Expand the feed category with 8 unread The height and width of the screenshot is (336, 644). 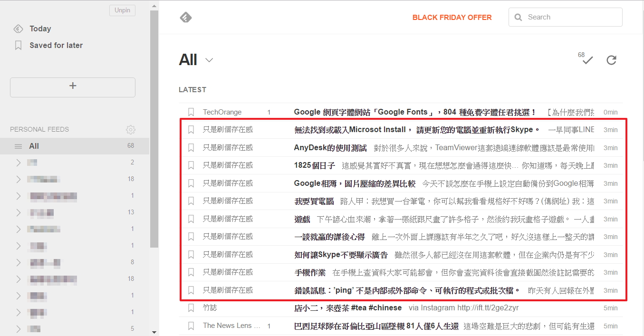pyautogui.click(x=18, y=262)
